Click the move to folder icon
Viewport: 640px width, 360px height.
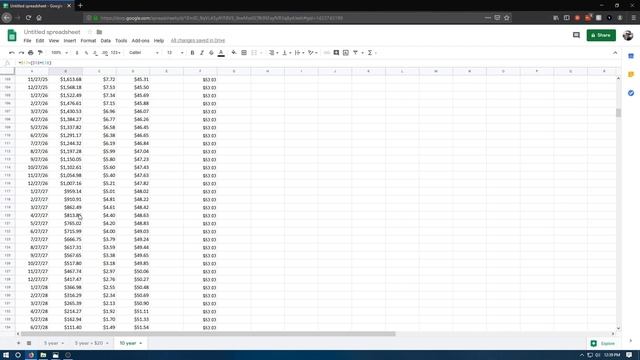[99, 32]
